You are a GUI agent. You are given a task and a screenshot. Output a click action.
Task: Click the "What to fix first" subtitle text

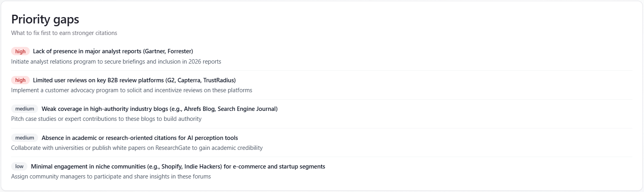pyautogui.click(x=64, y=33)
